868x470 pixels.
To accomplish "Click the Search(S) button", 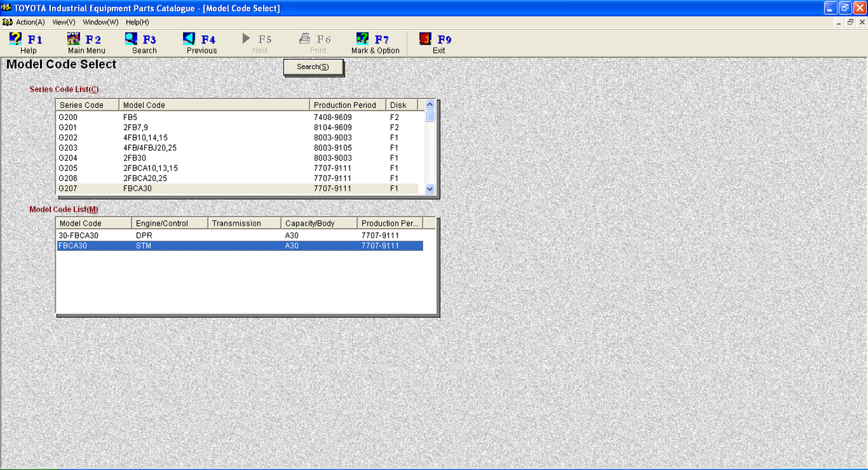I will (x=313, y=66).
